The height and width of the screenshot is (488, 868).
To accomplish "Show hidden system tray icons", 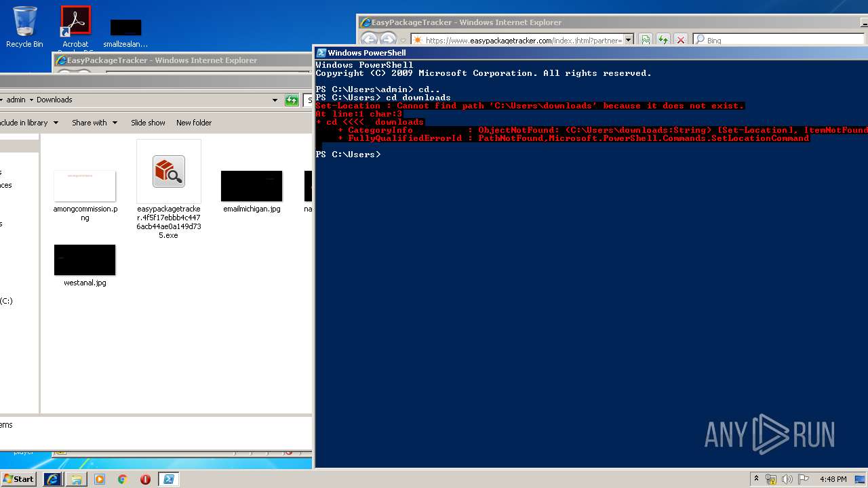I will pos(756,479).
